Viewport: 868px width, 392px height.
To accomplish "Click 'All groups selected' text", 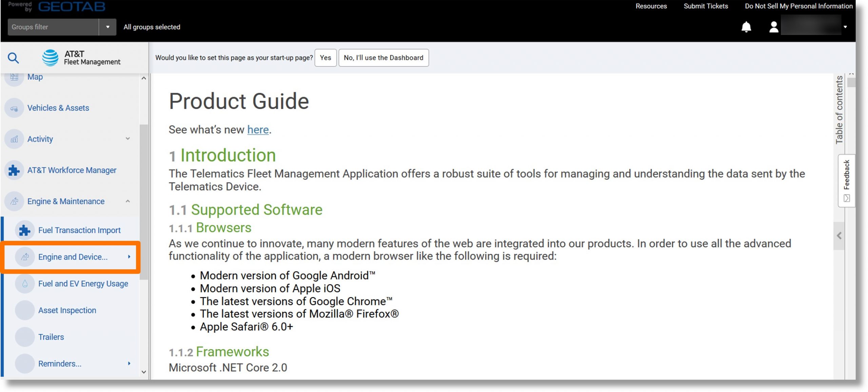I will pos(152,27).
